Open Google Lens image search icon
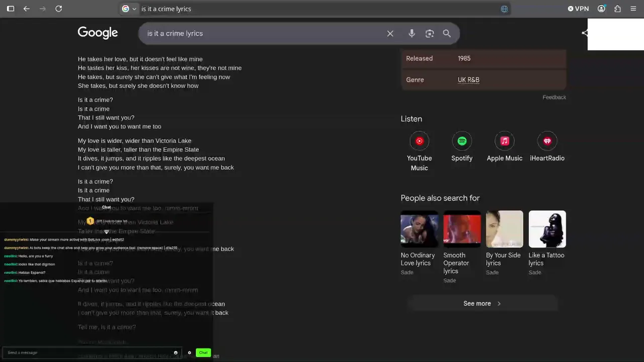Viewport: 644px width, 362px height. tap(429, 33)
